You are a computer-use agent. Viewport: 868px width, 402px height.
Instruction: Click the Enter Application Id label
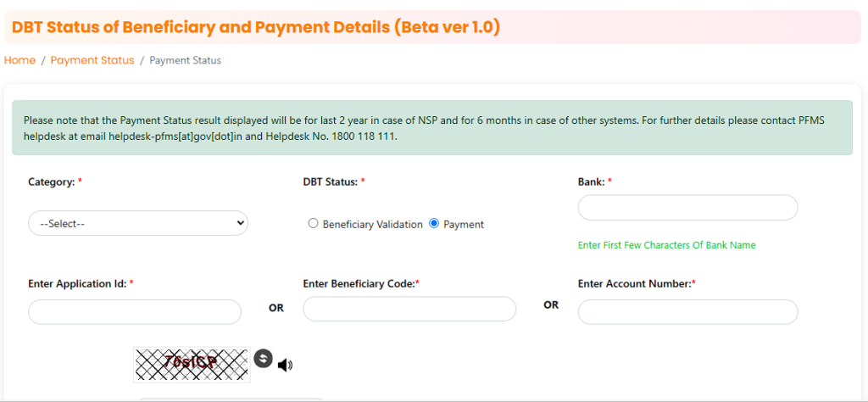(81, 283)
